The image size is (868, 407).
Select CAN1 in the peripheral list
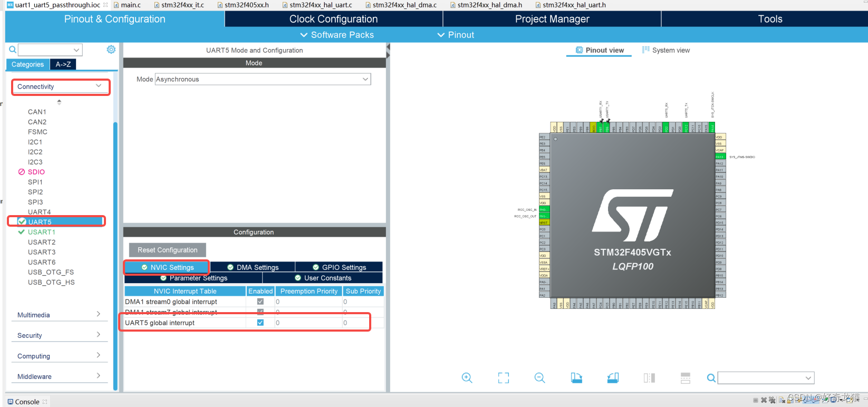(37, 112)
